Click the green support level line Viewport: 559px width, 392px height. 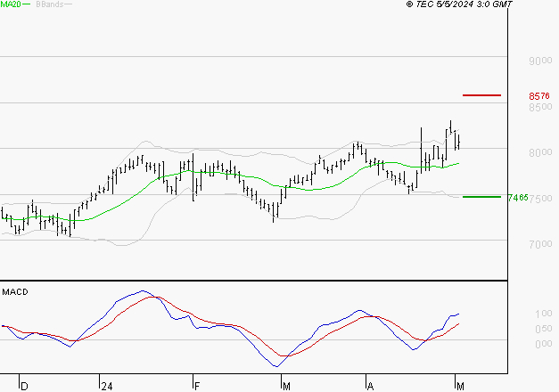481,197
